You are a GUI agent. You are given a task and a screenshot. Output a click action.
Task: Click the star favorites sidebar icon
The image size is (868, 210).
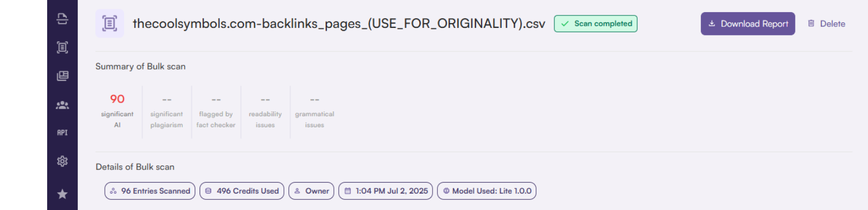[x=63, y=194]
